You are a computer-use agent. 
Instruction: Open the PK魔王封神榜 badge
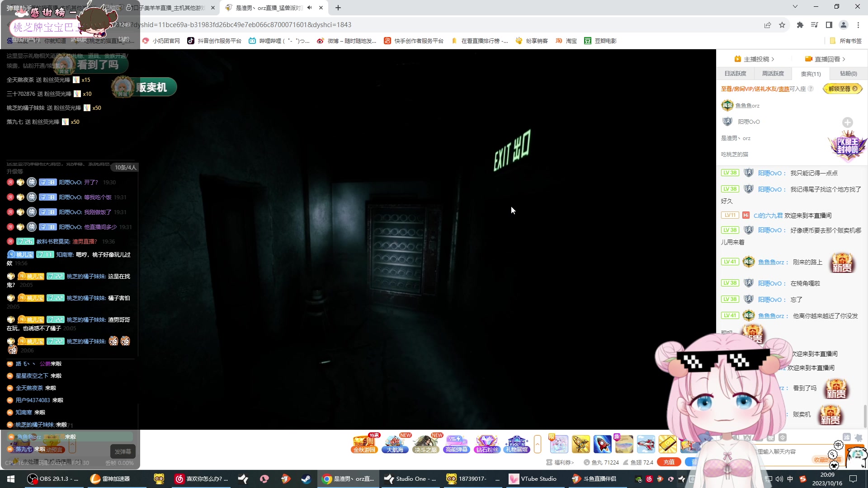click(848, 145)
